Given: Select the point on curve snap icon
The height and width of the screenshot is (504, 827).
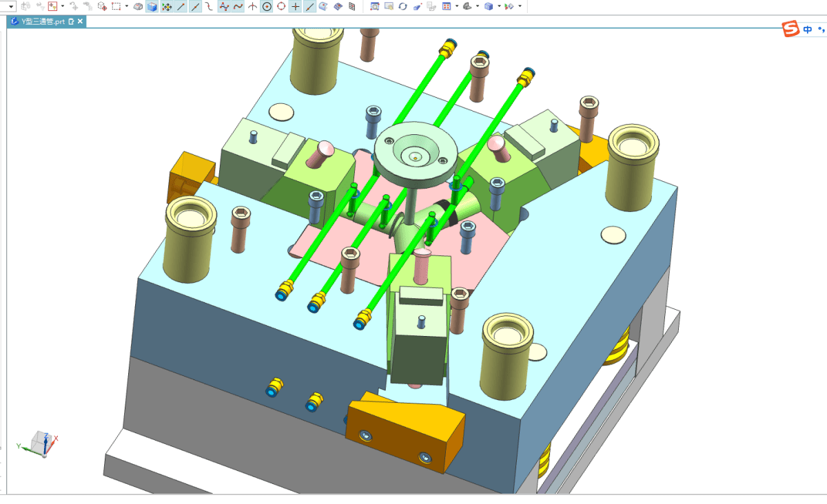Looking at the screenshot, I should (309, 6).
